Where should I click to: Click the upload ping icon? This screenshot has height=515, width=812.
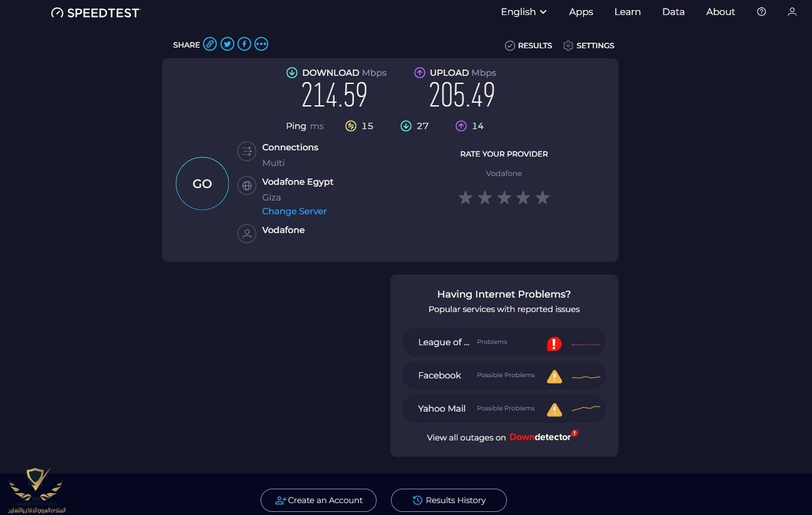461,126
